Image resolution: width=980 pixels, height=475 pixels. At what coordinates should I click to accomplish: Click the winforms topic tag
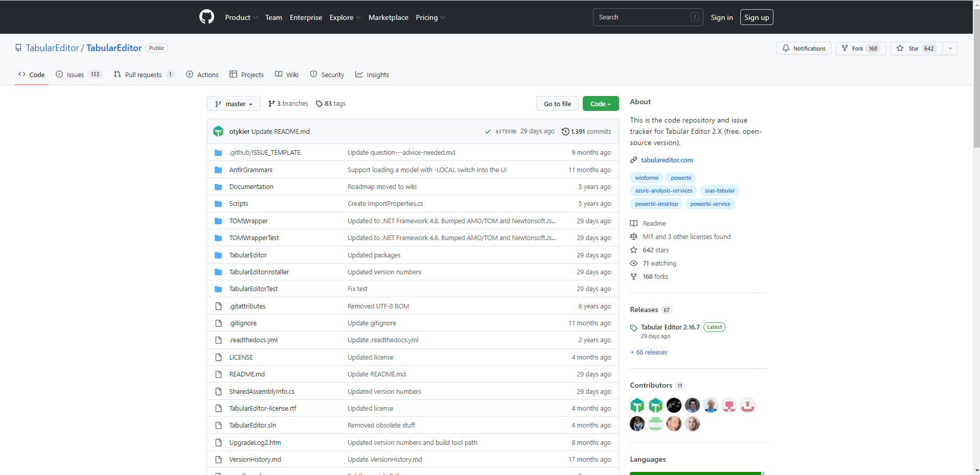(647, 178)
